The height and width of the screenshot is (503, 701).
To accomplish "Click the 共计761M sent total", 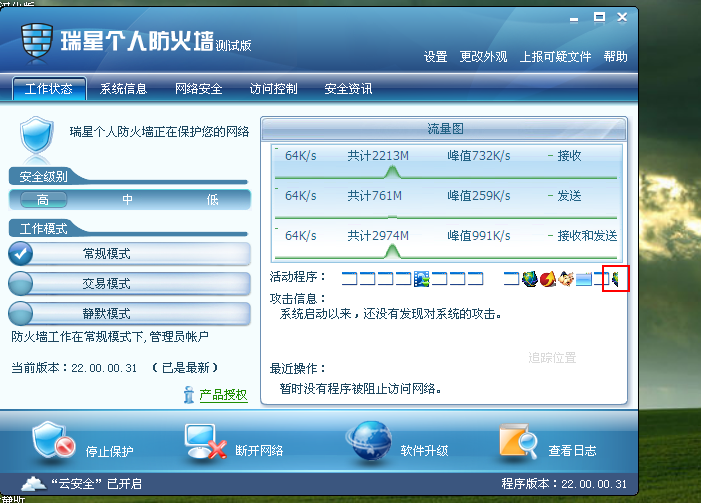I will coord(375,195).
